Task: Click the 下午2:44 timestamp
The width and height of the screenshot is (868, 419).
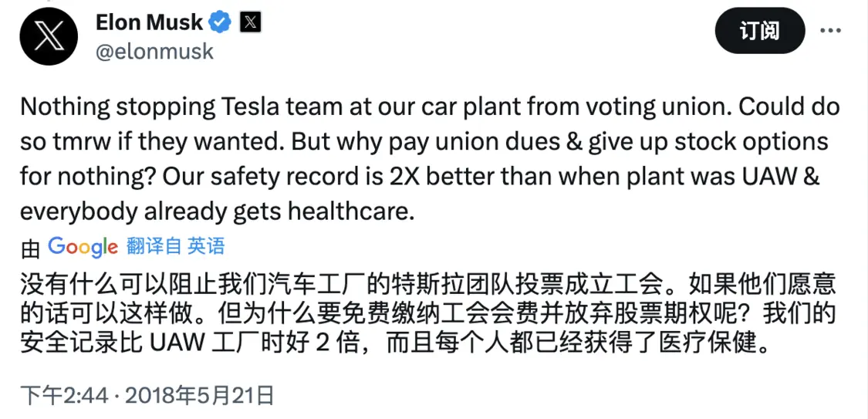Action: click(x=64, y=396)
